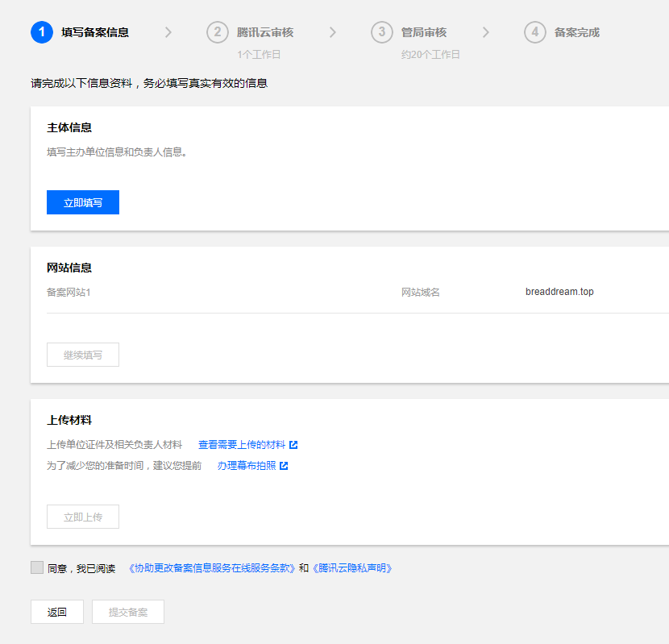
Task: Click the 返回 button at the bottom
Action: click(x=56, y=612)
